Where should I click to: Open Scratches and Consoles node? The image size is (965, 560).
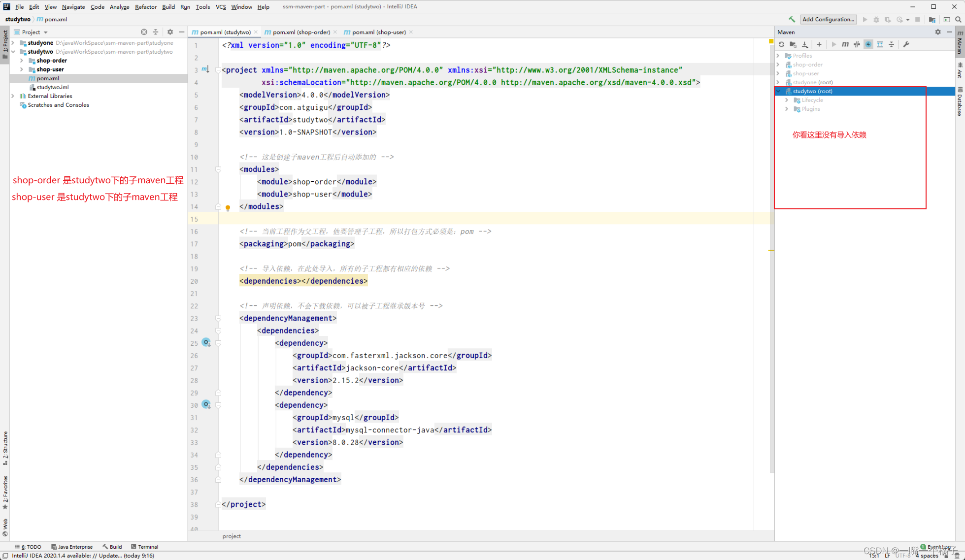[x=58, y=105]
